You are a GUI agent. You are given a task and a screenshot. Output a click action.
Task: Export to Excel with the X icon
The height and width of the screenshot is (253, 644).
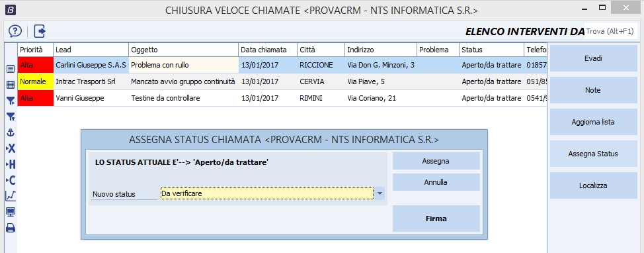click(11, 148)
